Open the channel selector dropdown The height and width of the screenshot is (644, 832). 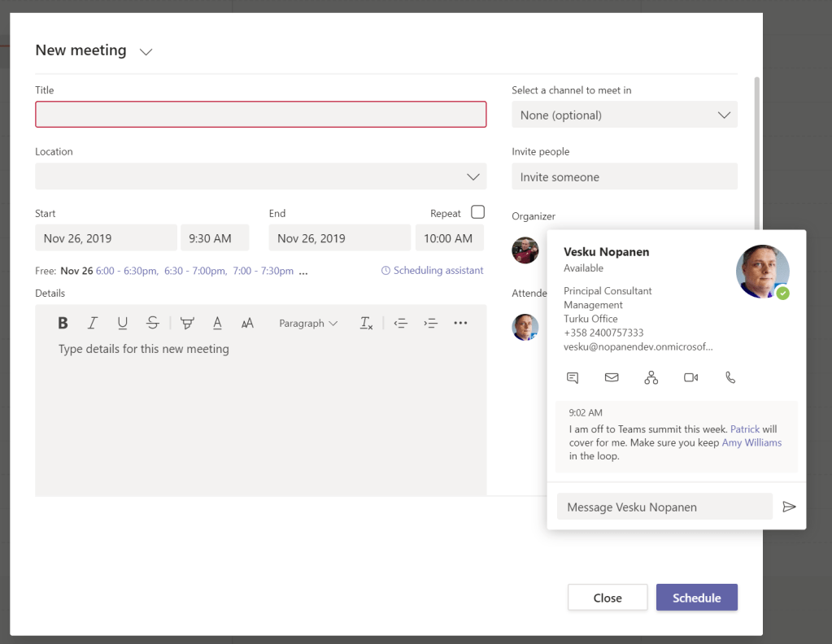723,115
